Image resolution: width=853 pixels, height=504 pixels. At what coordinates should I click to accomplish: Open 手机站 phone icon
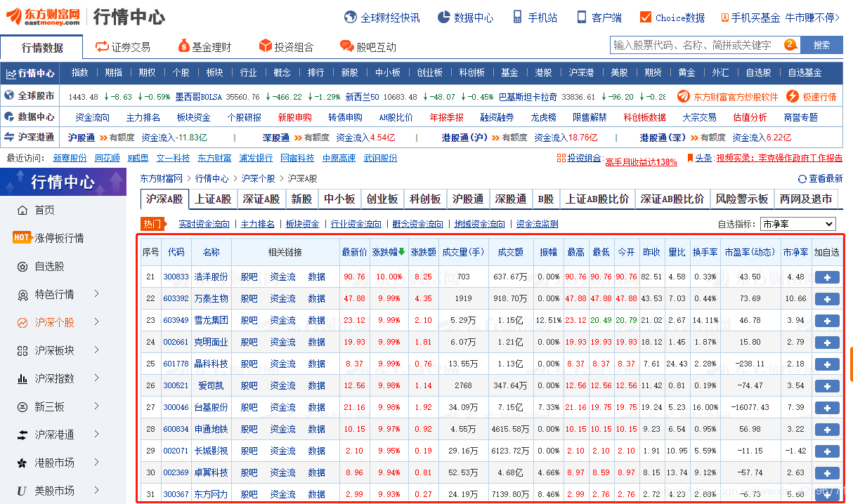[517, 18]
